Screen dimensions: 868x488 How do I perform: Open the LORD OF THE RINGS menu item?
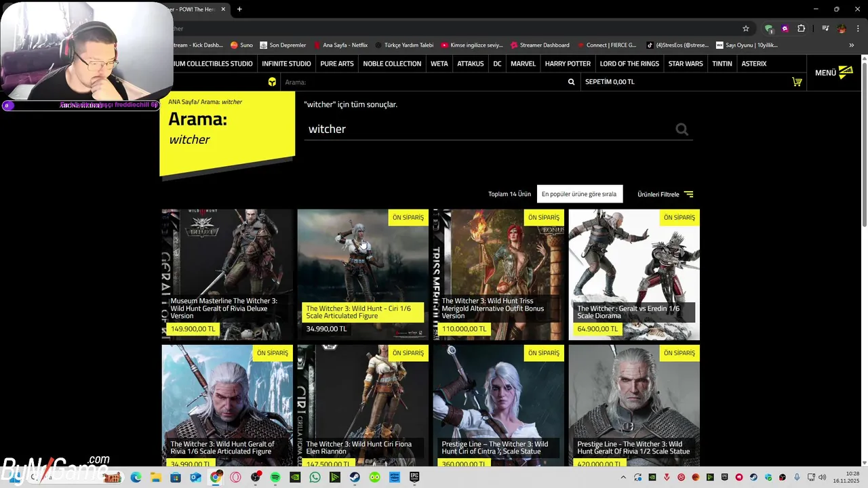click(x=629, y=64)
